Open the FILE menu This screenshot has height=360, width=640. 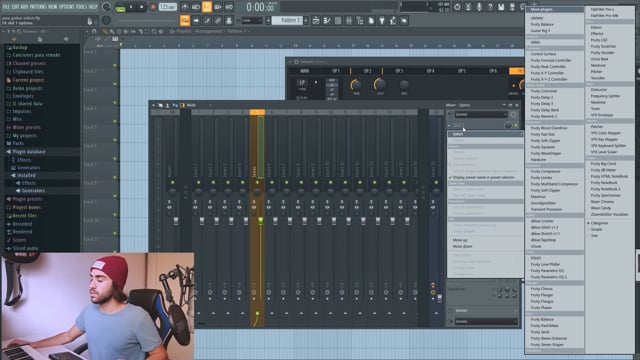coord(6,7)
